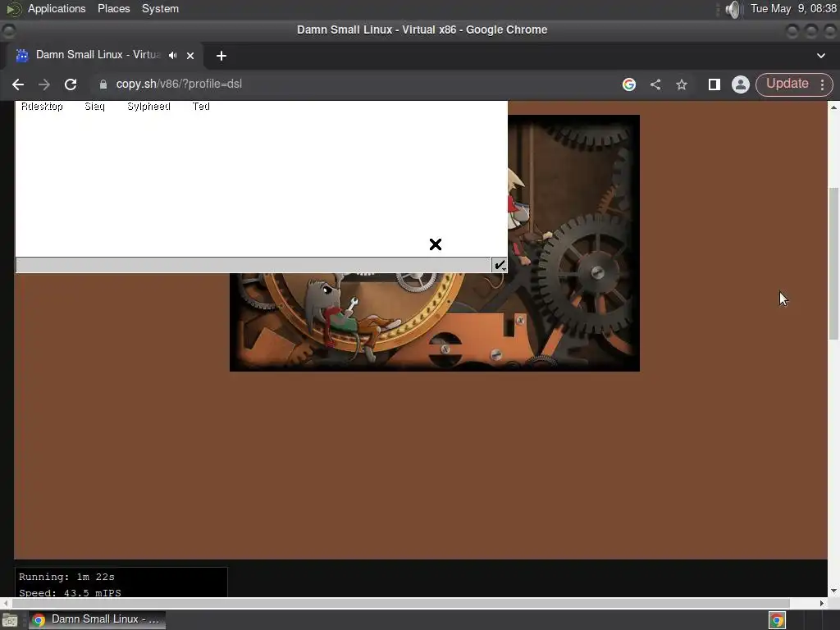Click the show desktop icon in taskbar
This screenshot has width=840, height=630.
click(x=9, y=620)
